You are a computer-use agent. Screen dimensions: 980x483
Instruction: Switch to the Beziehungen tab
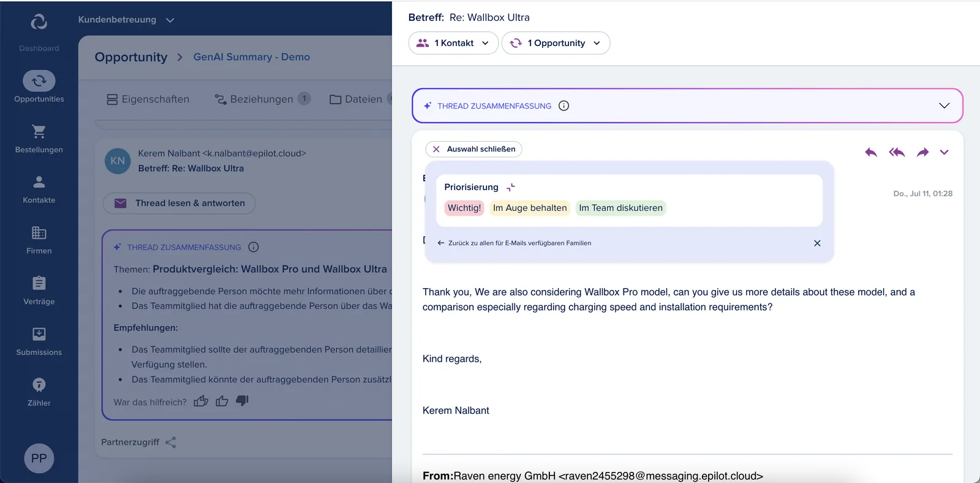click(x=262, y=99)
